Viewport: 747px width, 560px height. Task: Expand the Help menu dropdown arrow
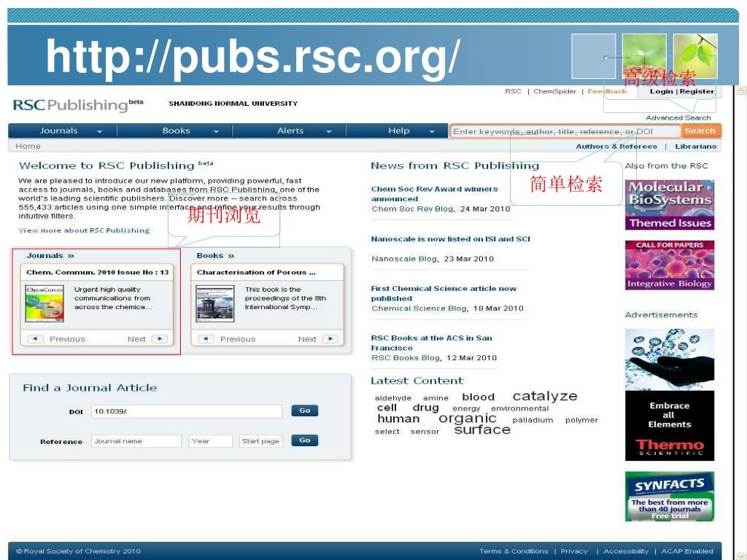pos(432,131)
